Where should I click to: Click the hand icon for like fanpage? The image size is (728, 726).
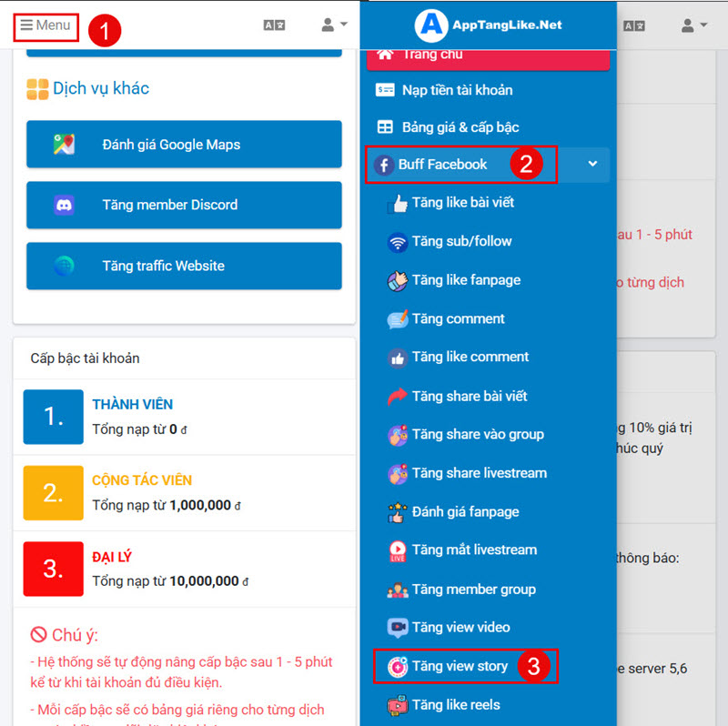[398, 281]
